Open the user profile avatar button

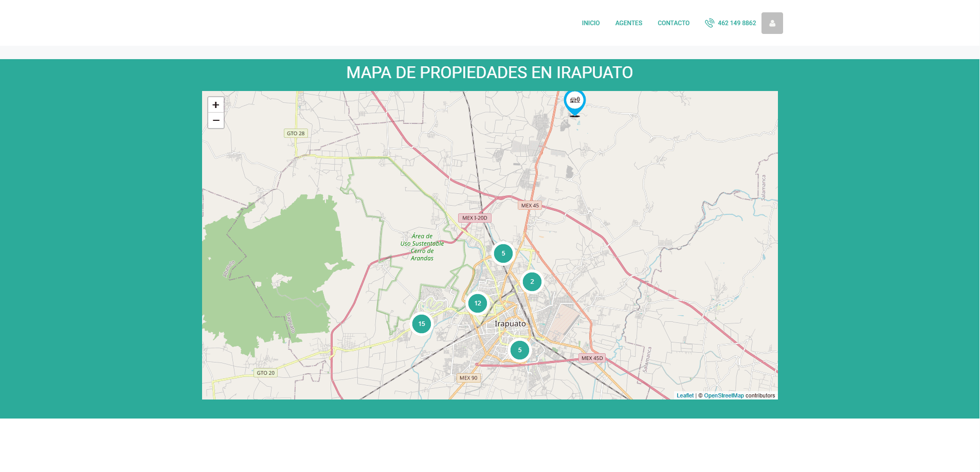click(772, 23)
